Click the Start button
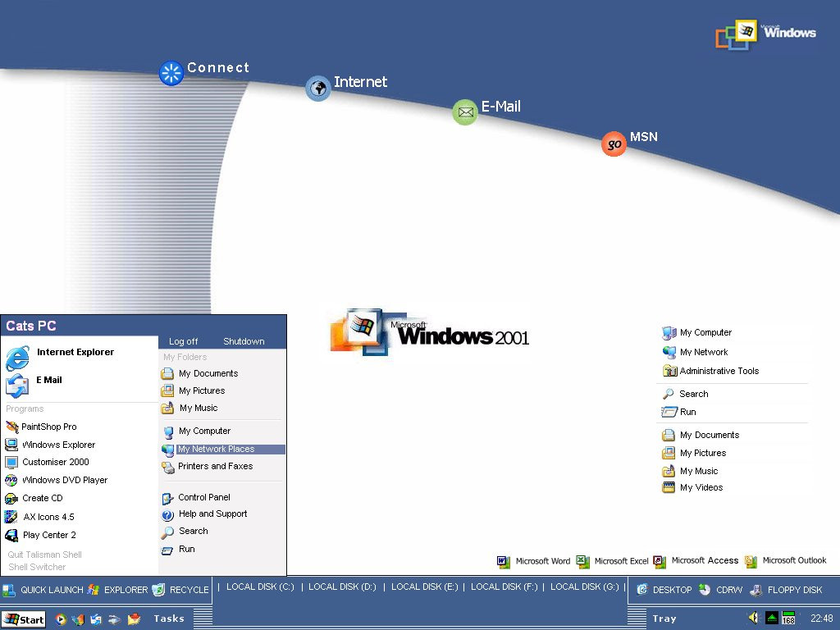 24,620
